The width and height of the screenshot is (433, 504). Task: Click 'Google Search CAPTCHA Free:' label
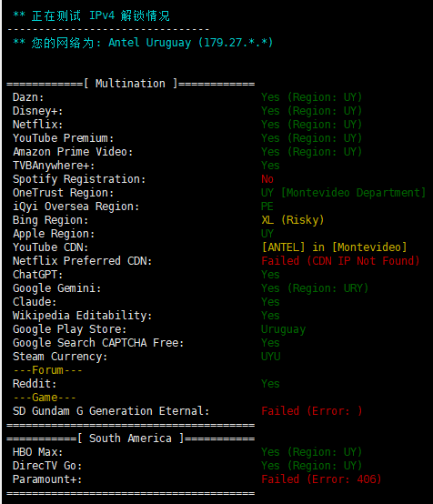[98, 343]
